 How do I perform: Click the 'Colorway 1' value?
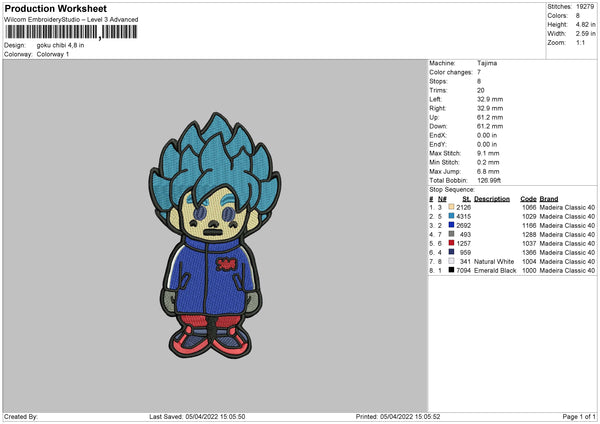click(x=53, y=54)
